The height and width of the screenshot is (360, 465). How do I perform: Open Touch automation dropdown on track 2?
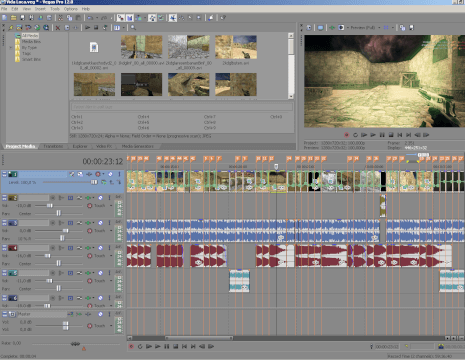[111, 205]
